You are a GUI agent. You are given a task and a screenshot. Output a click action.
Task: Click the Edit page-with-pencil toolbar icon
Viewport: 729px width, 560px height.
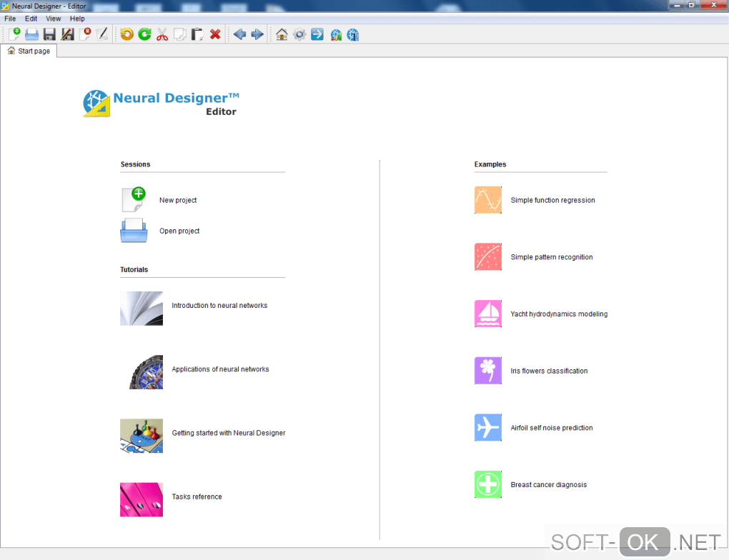point(102,34)
